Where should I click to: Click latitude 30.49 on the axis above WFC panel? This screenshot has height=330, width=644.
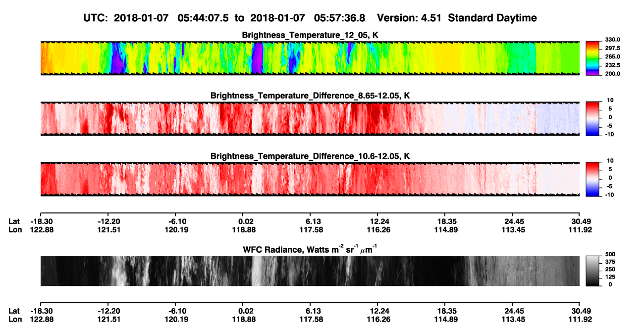tap(580, 222)
